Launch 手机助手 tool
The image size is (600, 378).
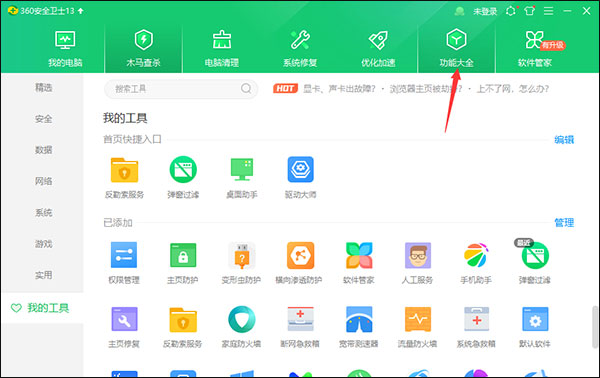(x=476, y=263)
